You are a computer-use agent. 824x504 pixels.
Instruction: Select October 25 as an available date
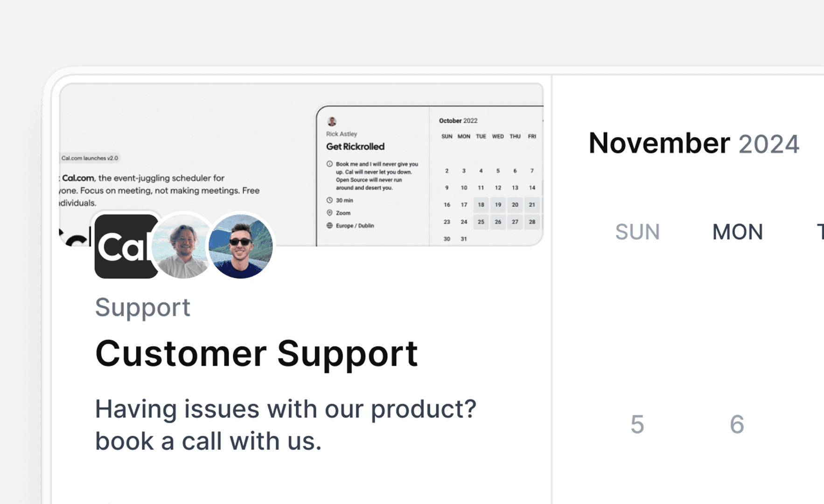481,222
